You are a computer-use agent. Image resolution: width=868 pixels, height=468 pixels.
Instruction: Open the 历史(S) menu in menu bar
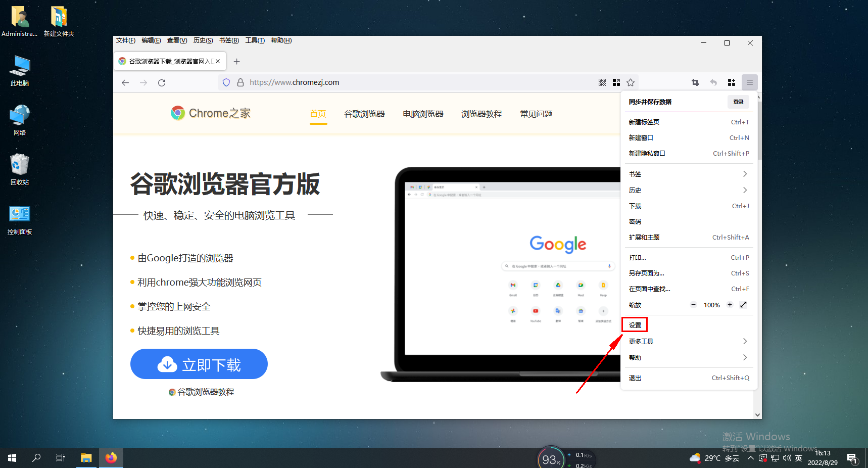203,40
